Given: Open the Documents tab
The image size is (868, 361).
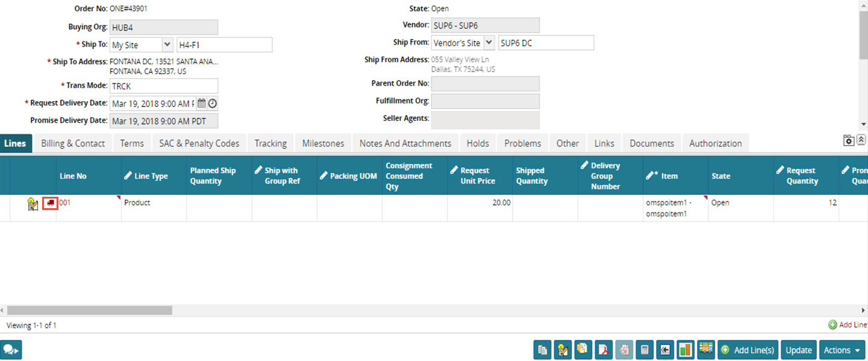Looking at the screenshot, I should pos(652,143).
